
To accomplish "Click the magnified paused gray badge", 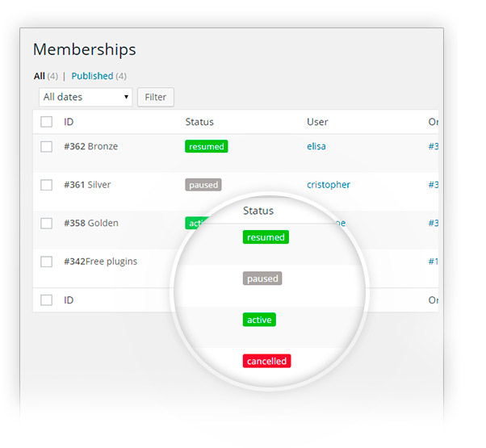I will [262, 278].
